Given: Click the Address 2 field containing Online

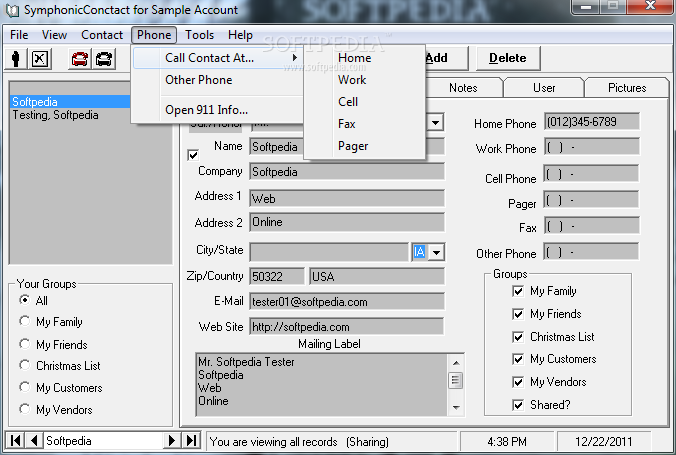Looking at the screenshot, I should click(x=347, y=222).
